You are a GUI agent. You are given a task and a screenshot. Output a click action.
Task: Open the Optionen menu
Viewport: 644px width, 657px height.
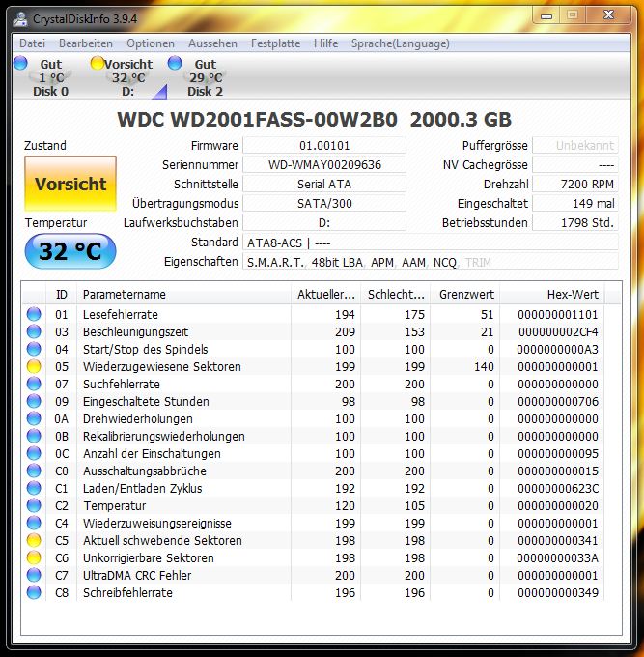(x=151, y=43)
